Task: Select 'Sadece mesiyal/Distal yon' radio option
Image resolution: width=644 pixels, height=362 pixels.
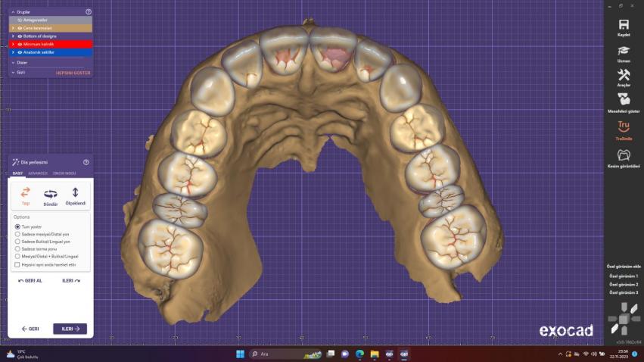Action: [17, 234]
